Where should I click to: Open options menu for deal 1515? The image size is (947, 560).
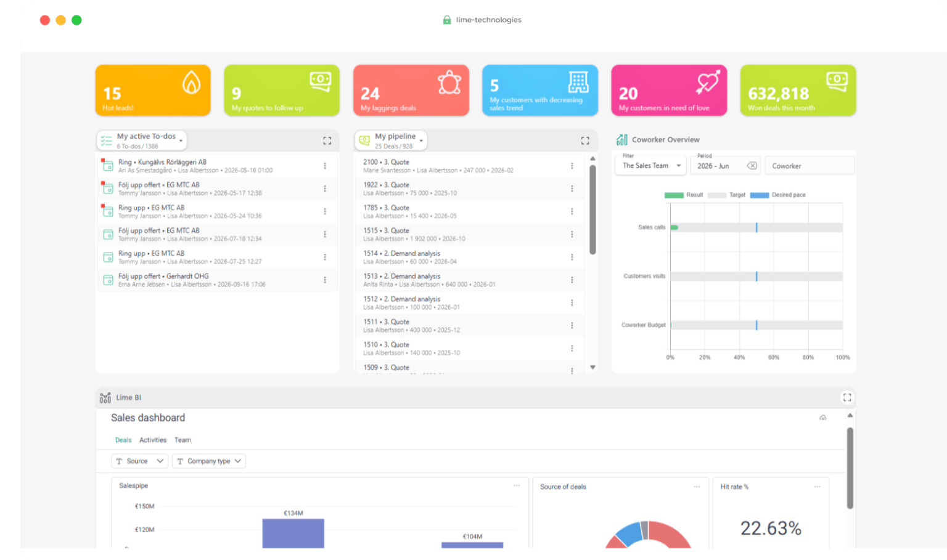click(x=572, y=234)
